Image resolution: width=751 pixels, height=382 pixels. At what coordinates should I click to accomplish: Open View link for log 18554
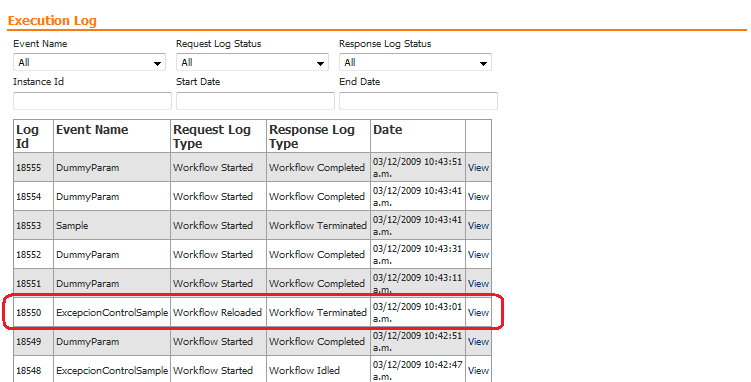[x=478, y=197]
